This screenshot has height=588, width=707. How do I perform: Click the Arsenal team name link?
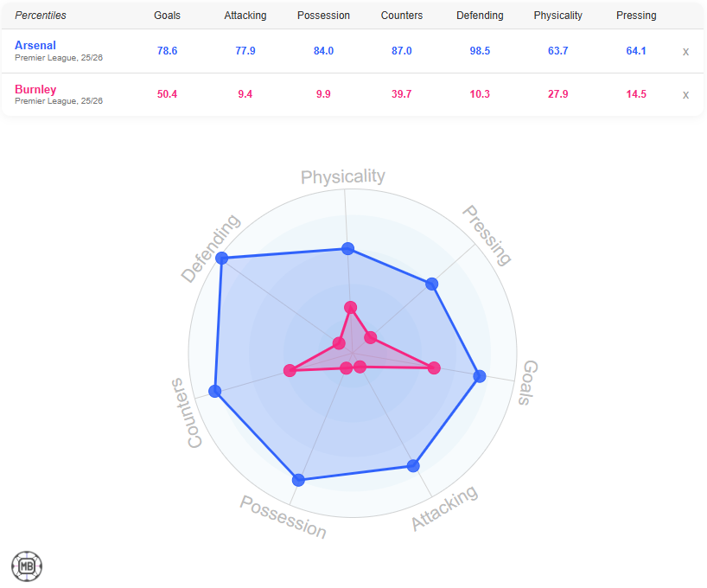pyautogui.click(x=35, y=45)
